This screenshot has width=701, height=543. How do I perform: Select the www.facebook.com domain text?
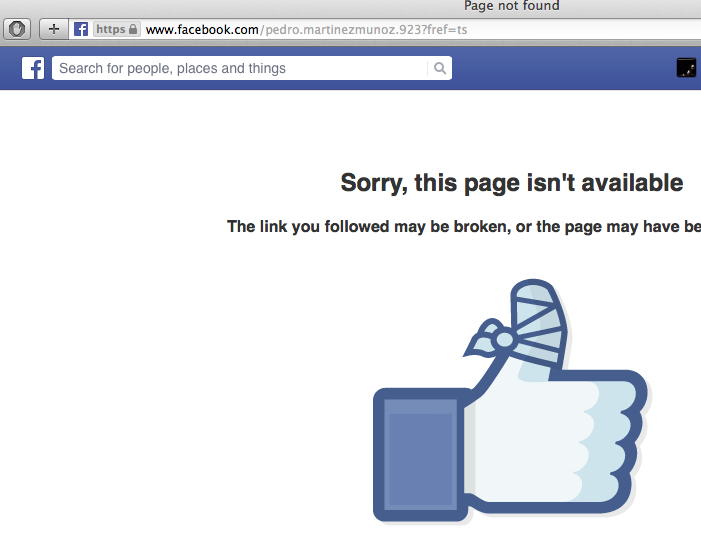pos(202,30)
